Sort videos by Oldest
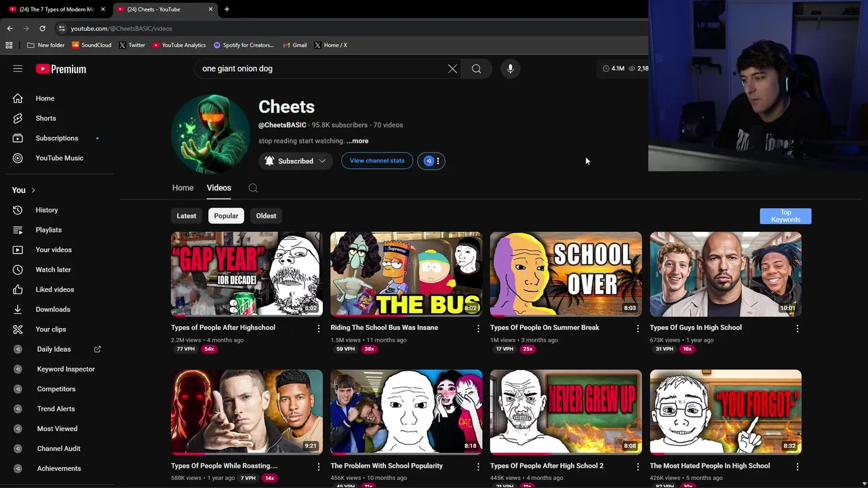 [x=266, y=216]
